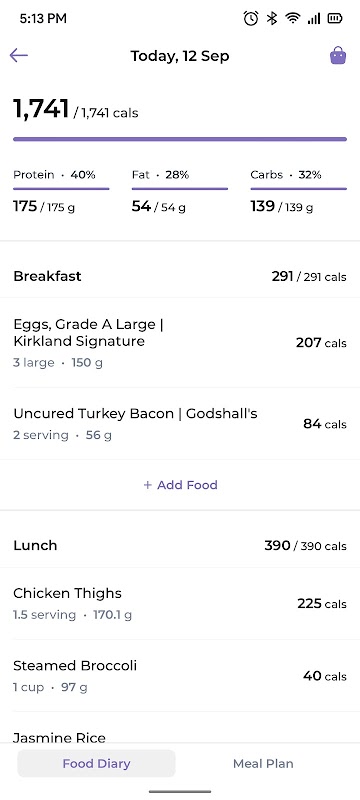This screenshot has width=360, height=800.
Task: Tap the Bluetooth status icon
Action: click(272, 19)
